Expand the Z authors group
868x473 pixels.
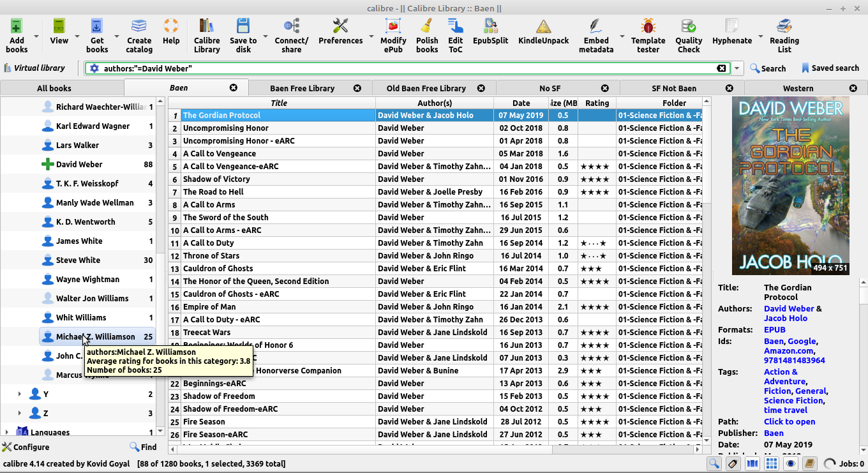click(19, 414)
